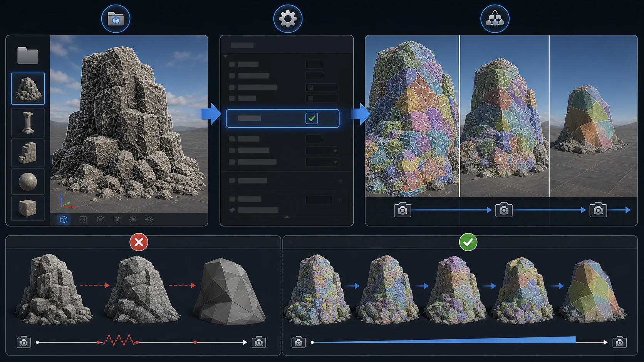Click the small up-triangle at settings panel bottom

pos(287,217)
